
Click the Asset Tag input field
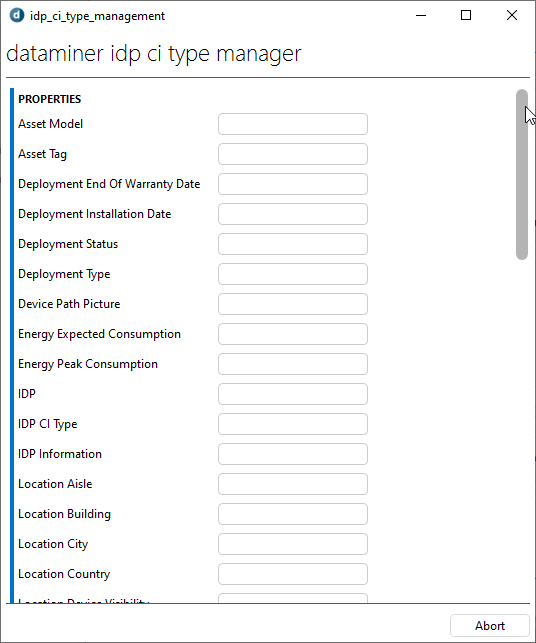(293, 154)
